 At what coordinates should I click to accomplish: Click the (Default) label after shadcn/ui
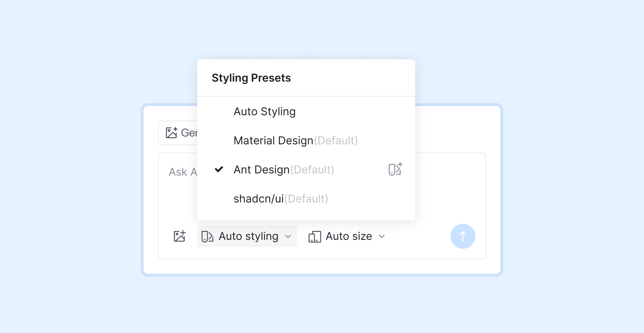pos(306,199)
